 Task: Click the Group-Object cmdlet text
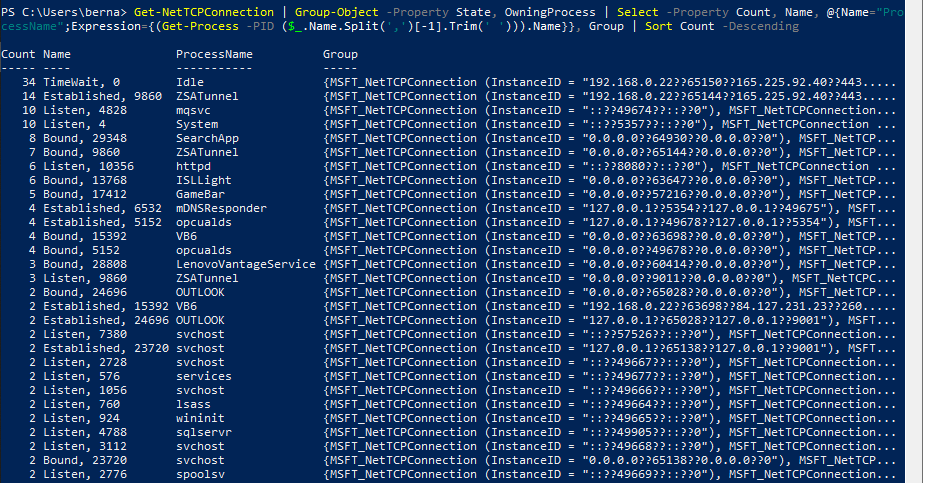click(337, 12)
